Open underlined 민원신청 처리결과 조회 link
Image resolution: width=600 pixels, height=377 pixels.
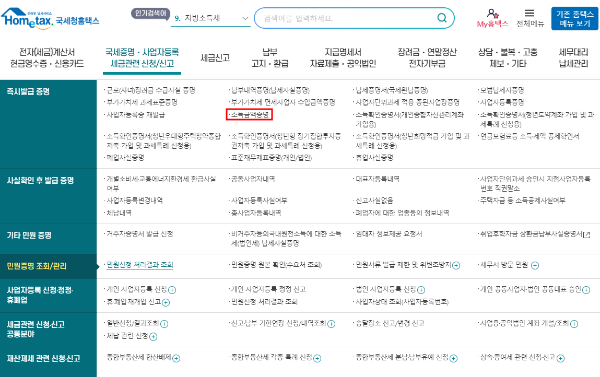pos(140,265)
